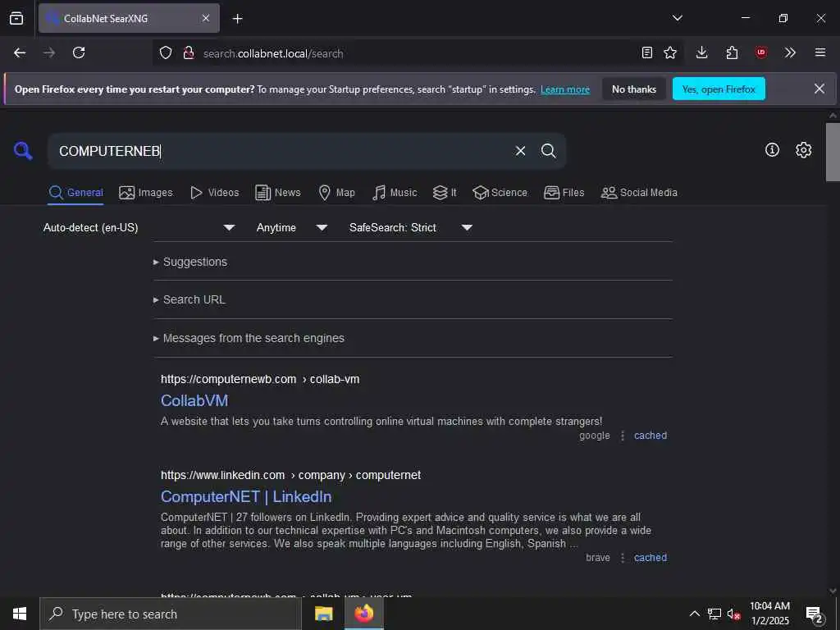Click the insecure connection padlock icon
This screenshot has width=840, height=630.
(x=189, y=53)
